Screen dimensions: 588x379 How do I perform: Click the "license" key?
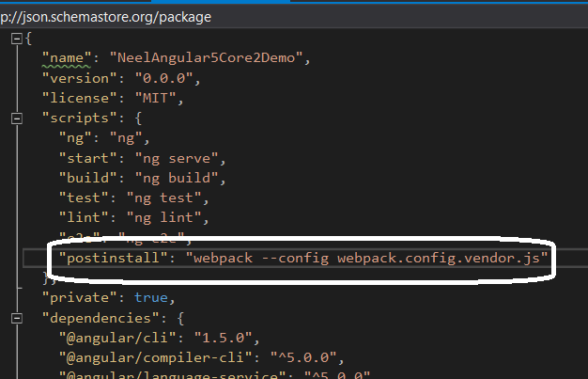click(x=80, y=99)
